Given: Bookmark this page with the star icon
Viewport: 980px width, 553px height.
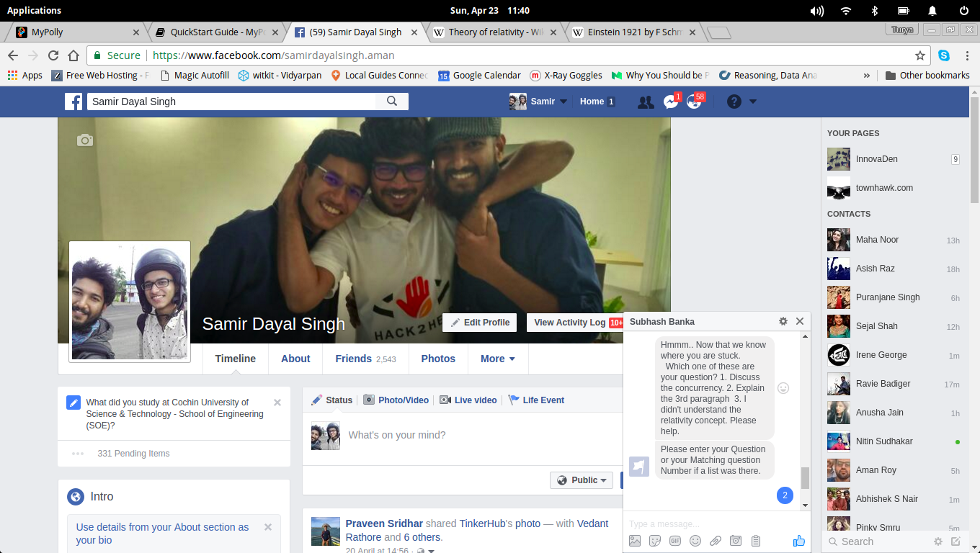Looking at the screenshot, I should pyautogui.click(x=920, y=55).
